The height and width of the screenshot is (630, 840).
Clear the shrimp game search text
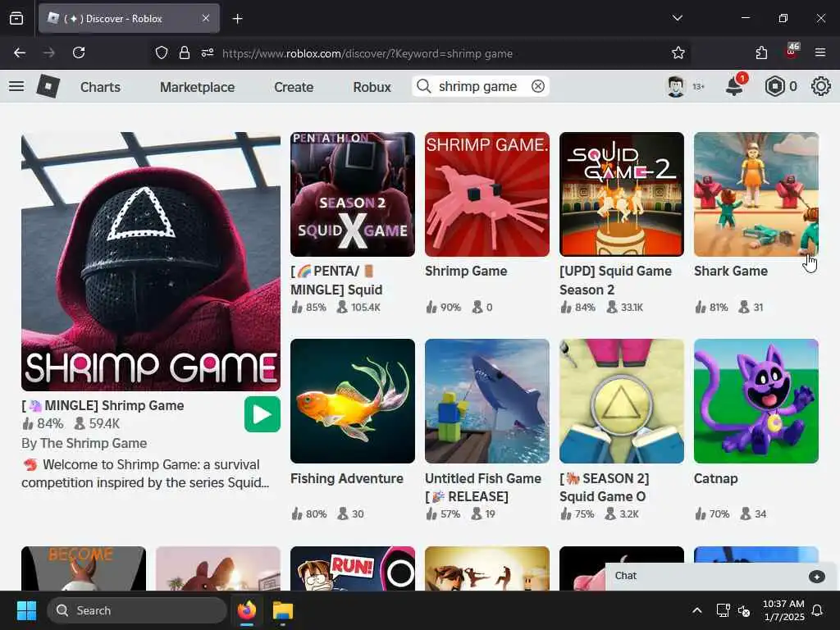(538, 86)
